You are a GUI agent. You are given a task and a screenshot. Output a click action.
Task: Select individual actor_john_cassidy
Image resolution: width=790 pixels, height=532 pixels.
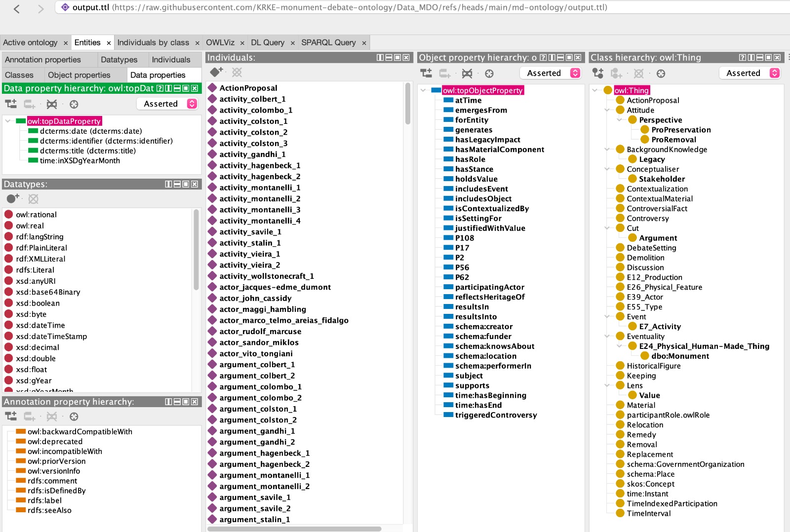[255, 298]
